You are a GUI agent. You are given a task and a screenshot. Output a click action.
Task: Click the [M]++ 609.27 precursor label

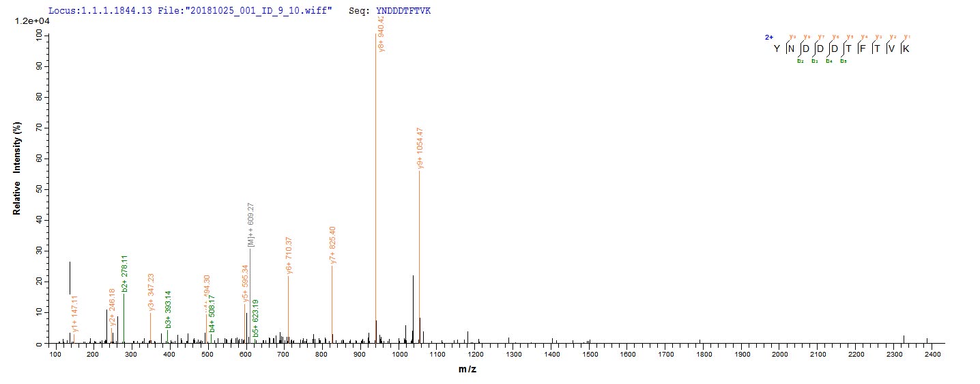(252, 225)
